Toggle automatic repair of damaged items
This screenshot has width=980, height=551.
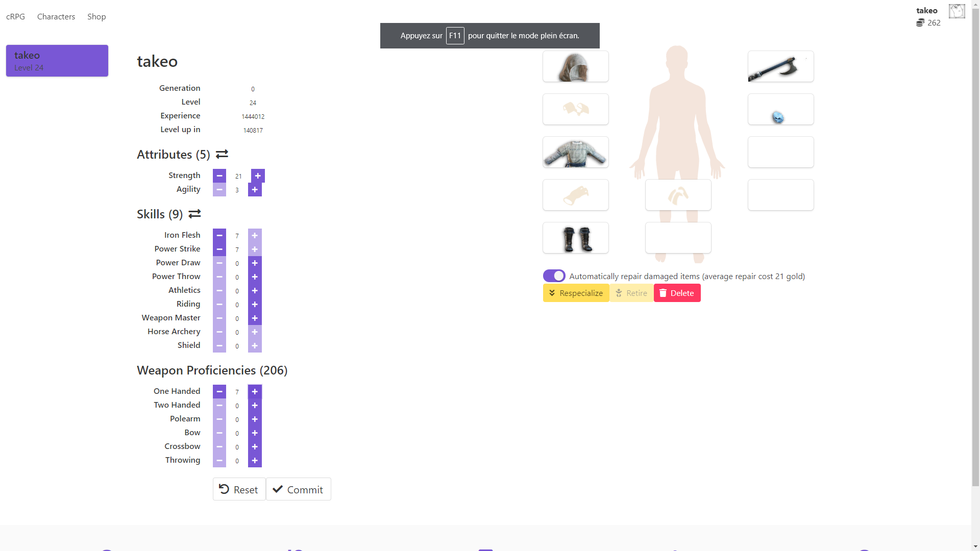coord(554,276)
